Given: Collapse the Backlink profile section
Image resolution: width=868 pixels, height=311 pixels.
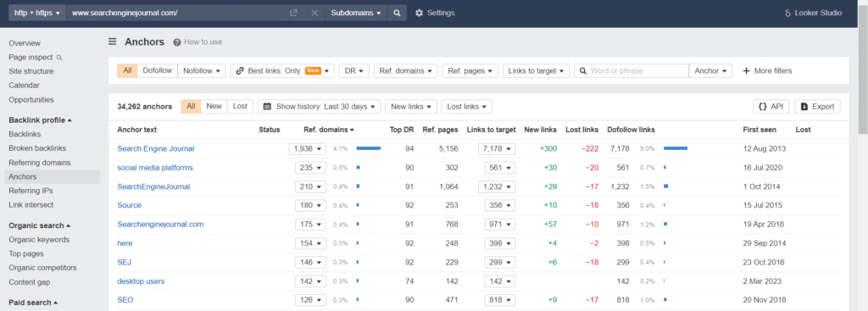Looking at the screenshot, I should [40, 120].
